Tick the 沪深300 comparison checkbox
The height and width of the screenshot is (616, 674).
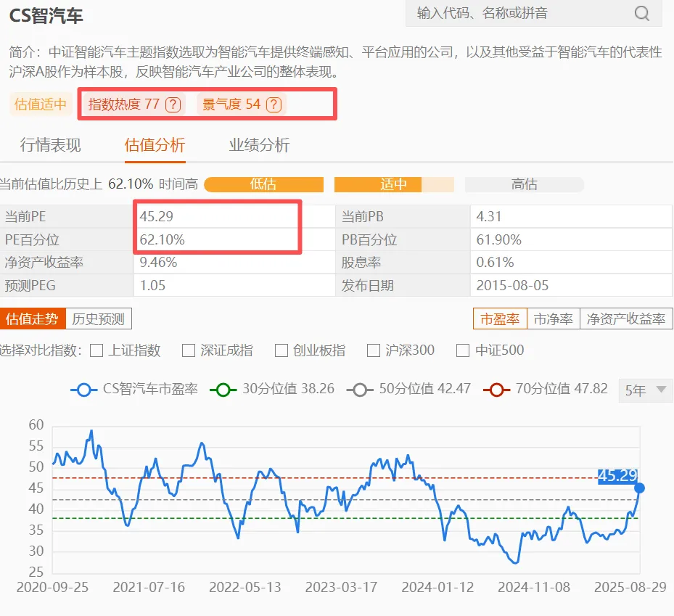tap(374, 351)
